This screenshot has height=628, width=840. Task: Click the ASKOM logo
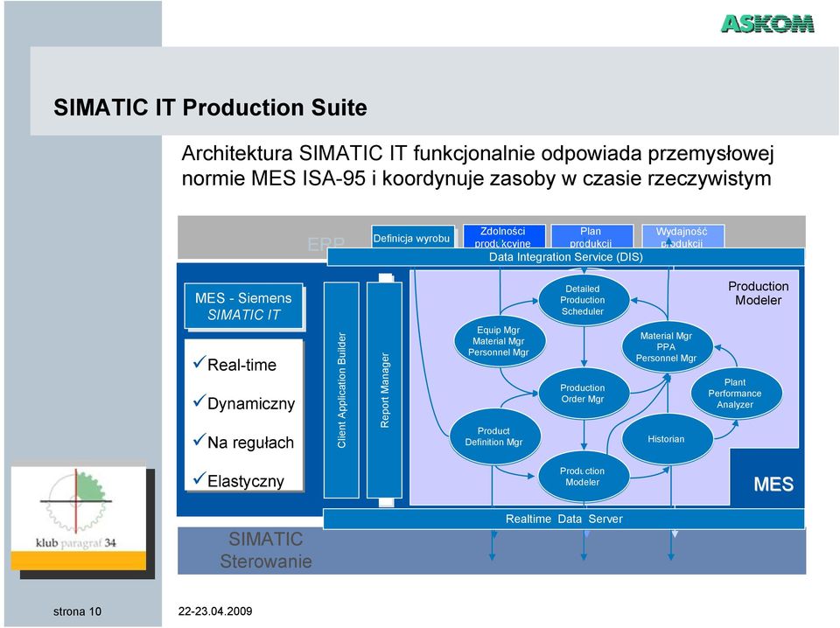coord(767,24)
